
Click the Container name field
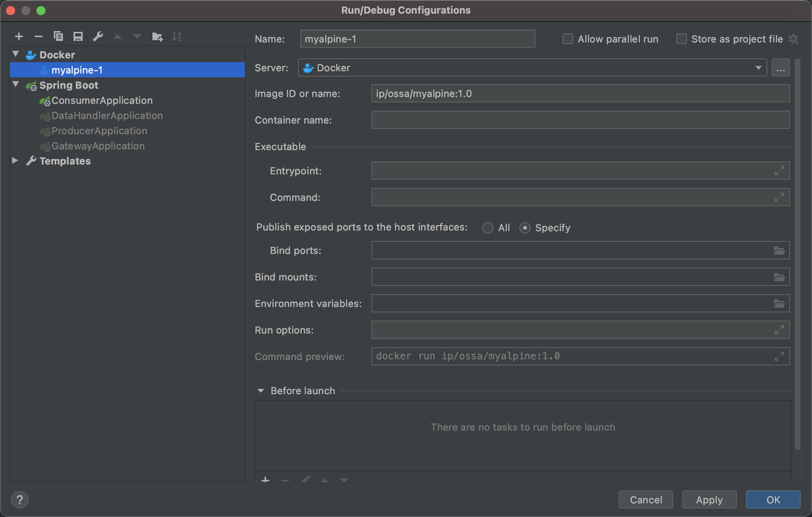[580, 120]
